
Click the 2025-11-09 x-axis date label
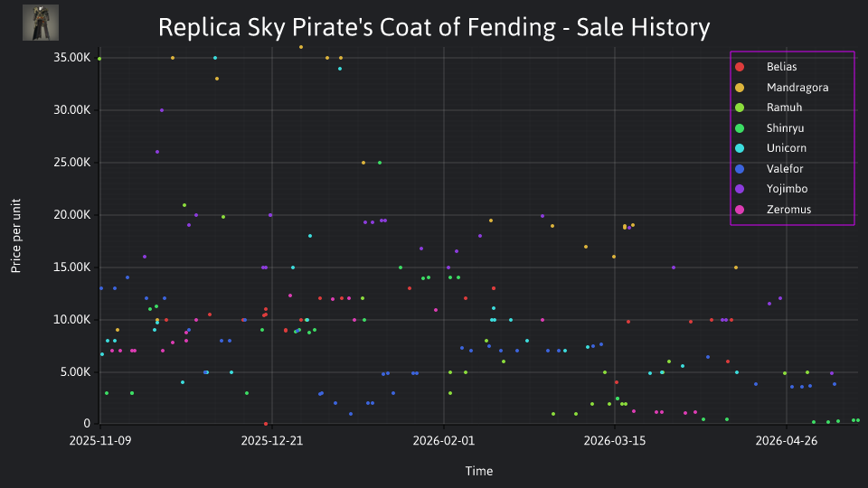click(100, 441)
